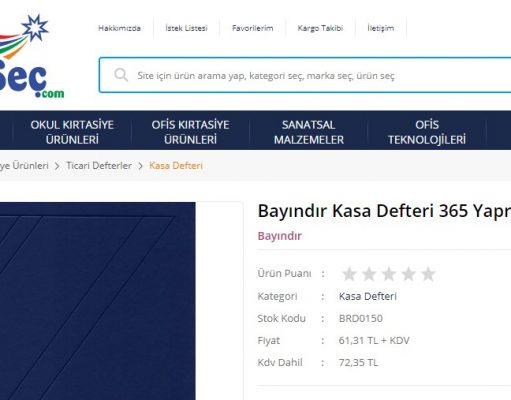511x400 pixels.
Task: Open Okul Kırtasiye Ürünleri menu
Action: (72, 132)
